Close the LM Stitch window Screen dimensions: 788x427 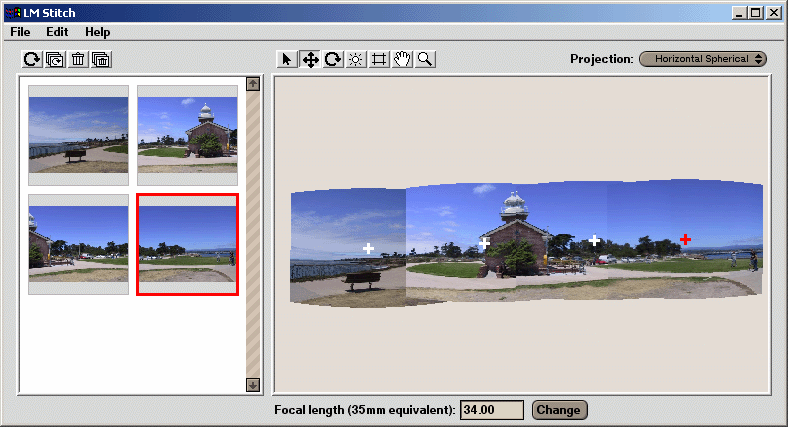click(773, 13)
